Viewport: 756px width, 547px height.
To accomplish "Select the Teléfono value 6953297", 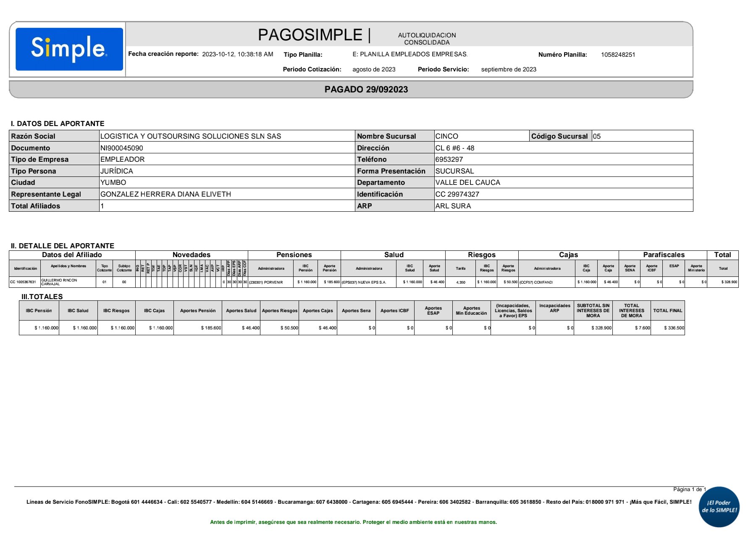I will [449, 159].
